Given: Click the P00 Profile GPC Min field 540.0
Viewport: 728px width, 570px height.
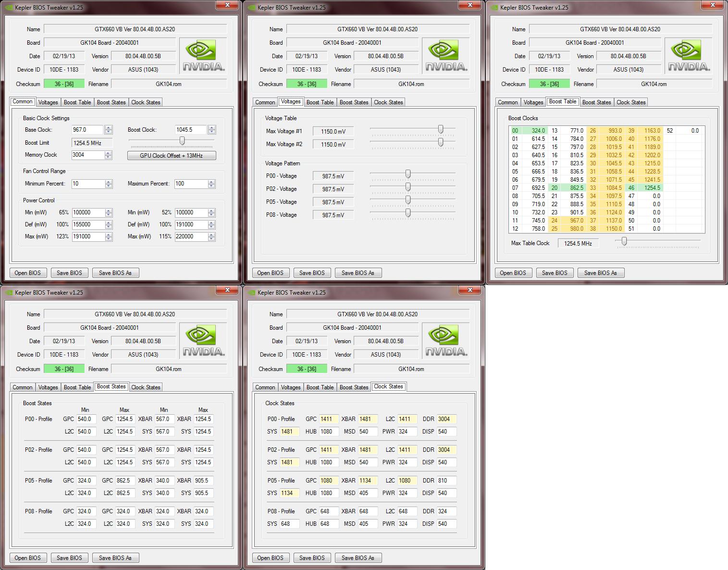Looking at the screenshot, I should pos(86,419).
